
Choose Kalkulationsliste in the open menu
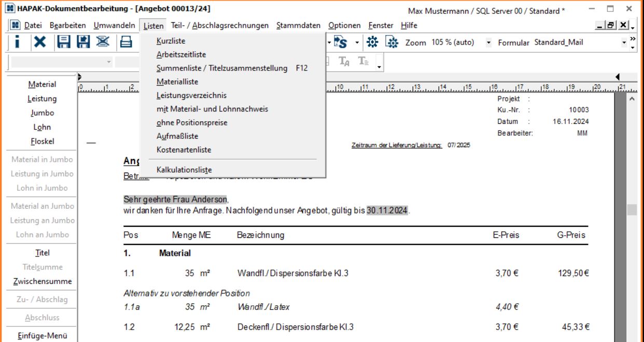(x=184, y=169)
